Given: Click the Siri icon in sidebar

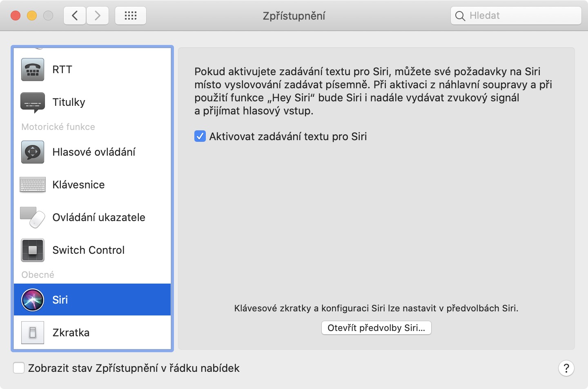Looking at the screenshot, I should point(33,300).
